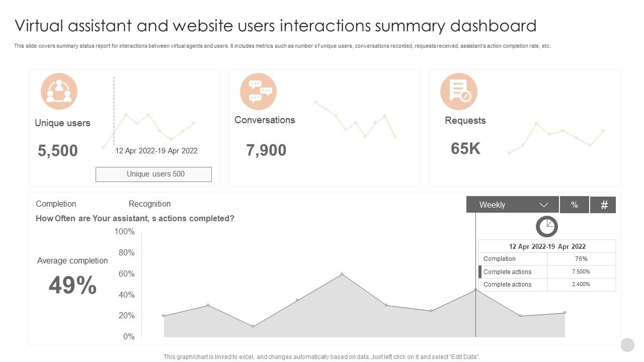Click the gray circle in the bottom corner

coord(627,345)
